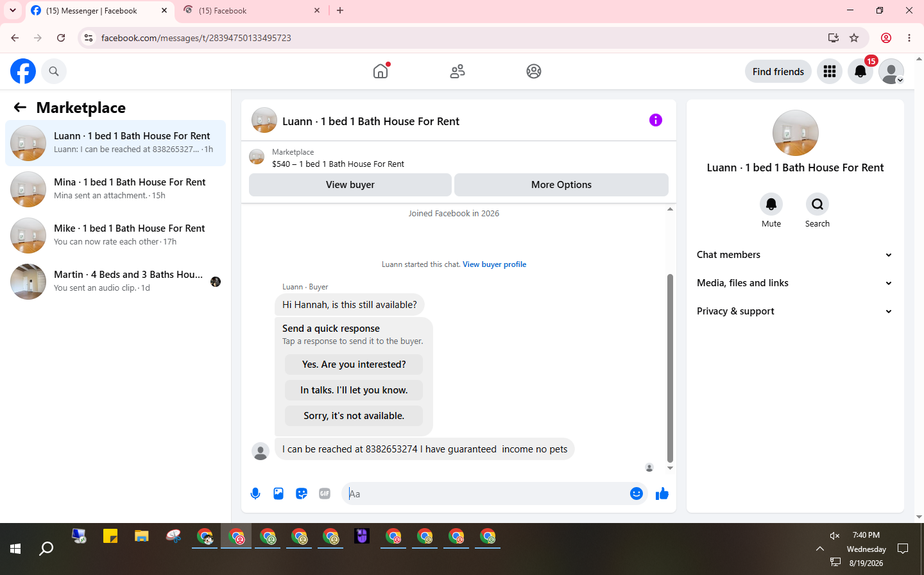Click the purple conversation information icon

[x=656, y=120]
